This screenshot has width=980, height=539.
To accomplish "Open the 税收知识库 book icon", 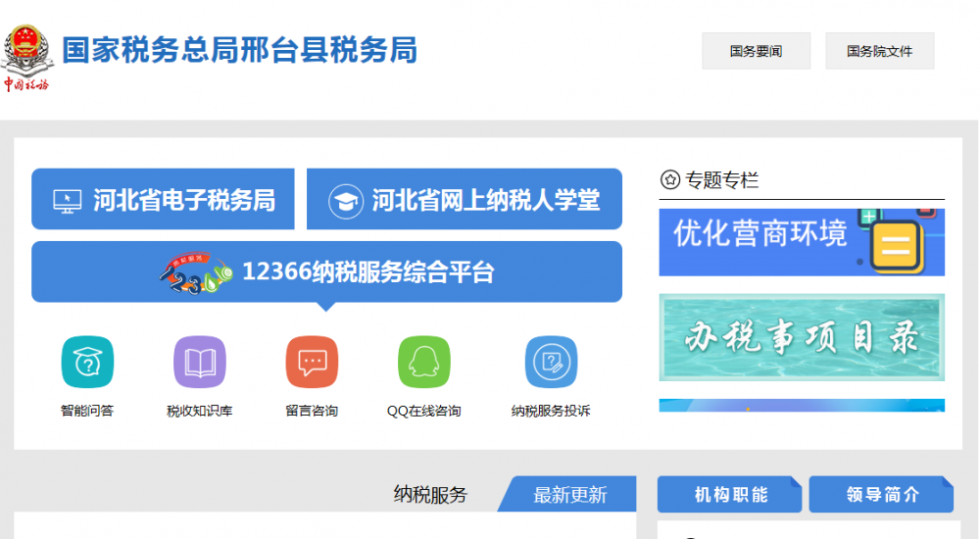I will (200, 363).
